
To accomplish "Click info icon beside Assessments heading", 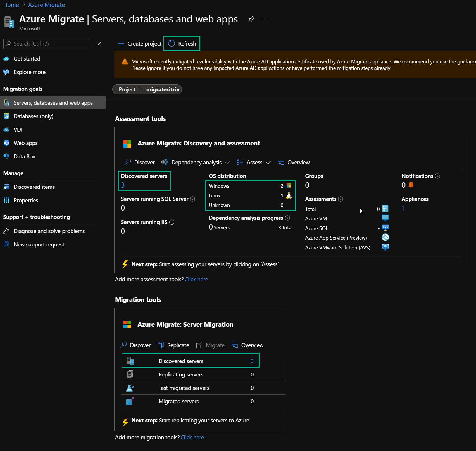I will click(341, 199).
